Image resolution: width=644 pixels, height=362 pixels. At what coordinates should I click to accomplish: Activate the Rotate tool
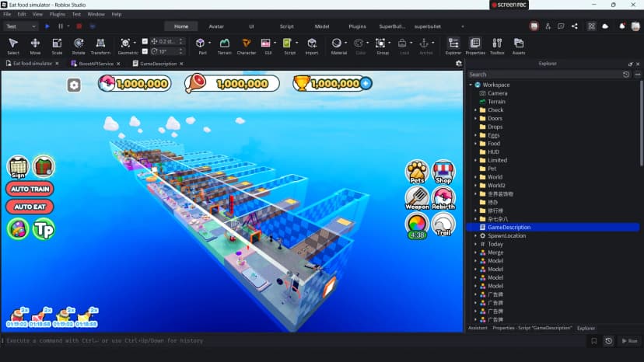click(79, 46)
